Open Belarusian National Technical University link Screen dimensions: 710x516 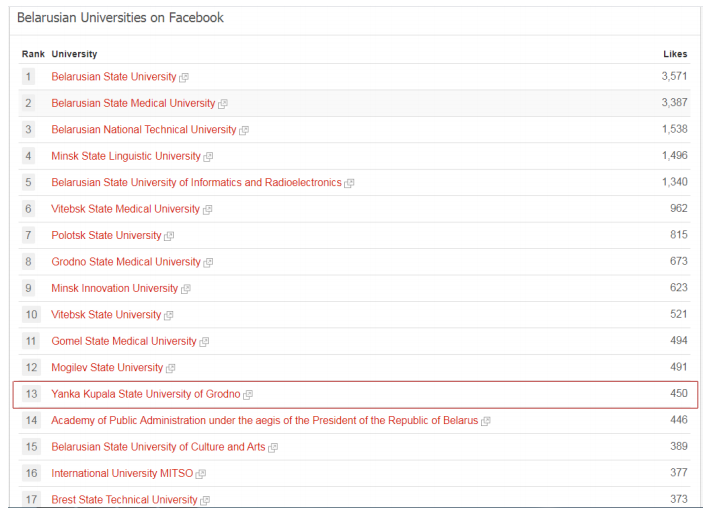[144, 129]
